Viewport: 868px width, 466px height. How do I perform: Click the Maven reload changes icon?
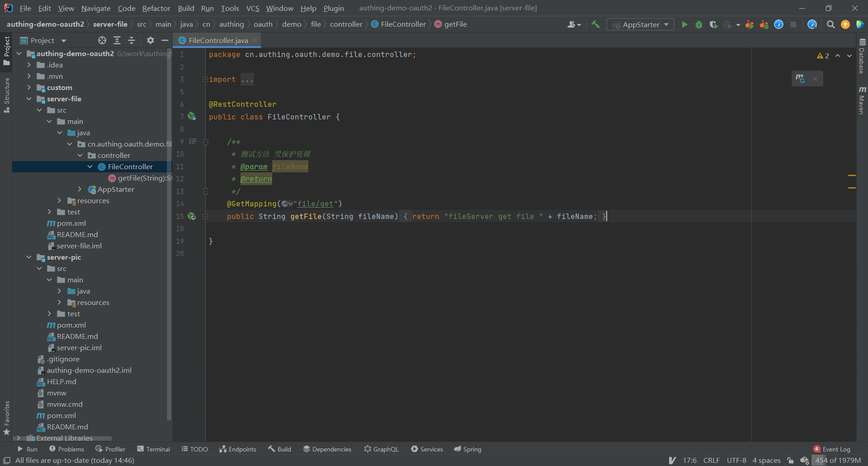coord(800,79)
